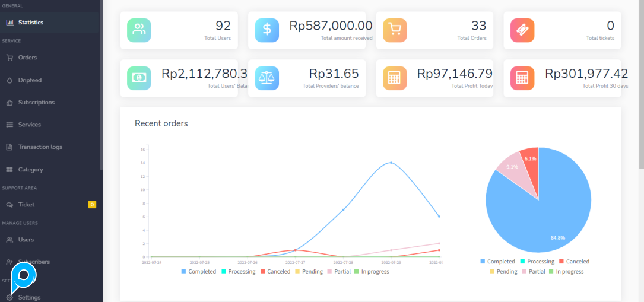
Task: Click the Total tickets ticket icon
Action: (x=522, y=30)
